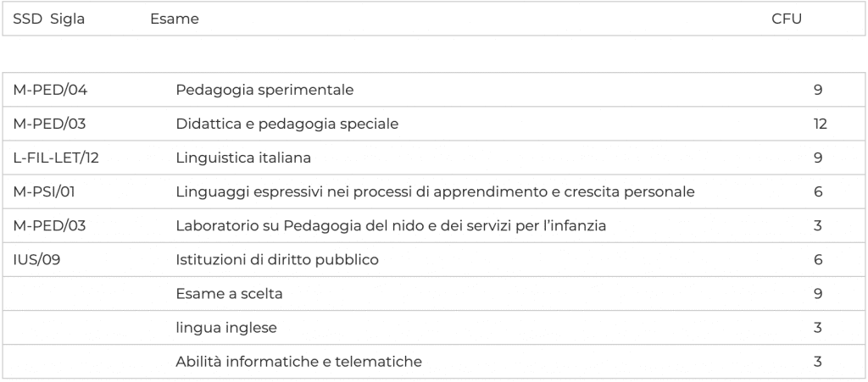The image size is (868, 382).
Task: Open Laboratorio su Pedagogia del nido
Action: click(x=390, y=225)
